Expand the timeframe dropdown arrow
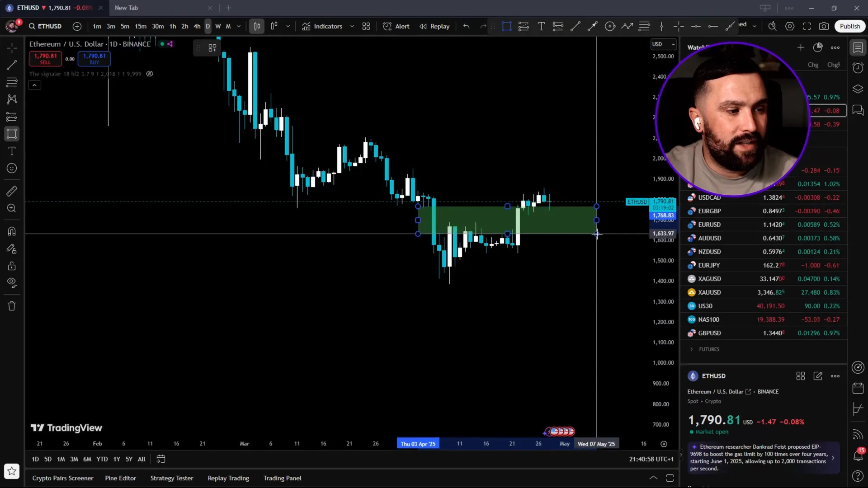The width and height of the screenshot is (868, 488). 239,26
